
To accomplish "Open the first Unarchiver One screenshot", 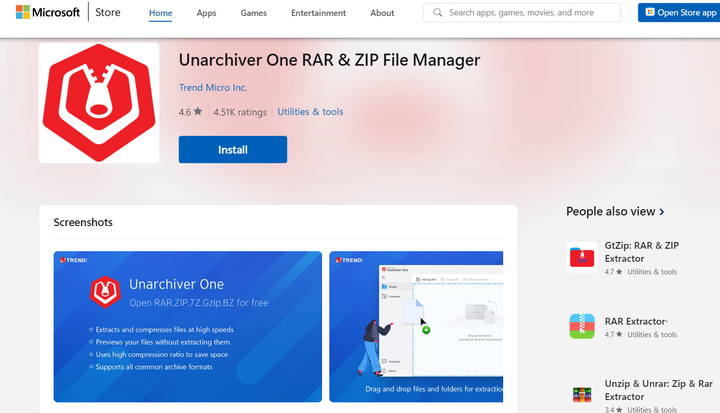I will coord(188,327).
